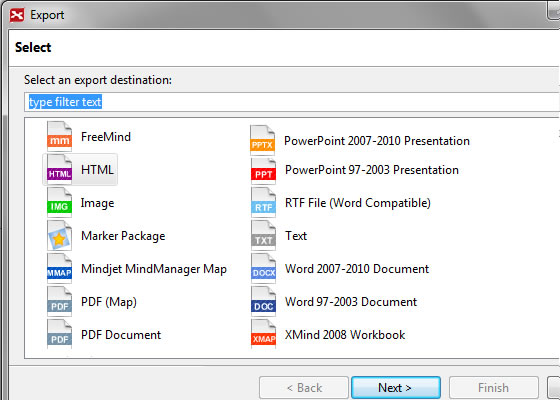560x400 pixels.
Task: Select the DOC Word 97-2003 icon
Action: click(263, 302)
